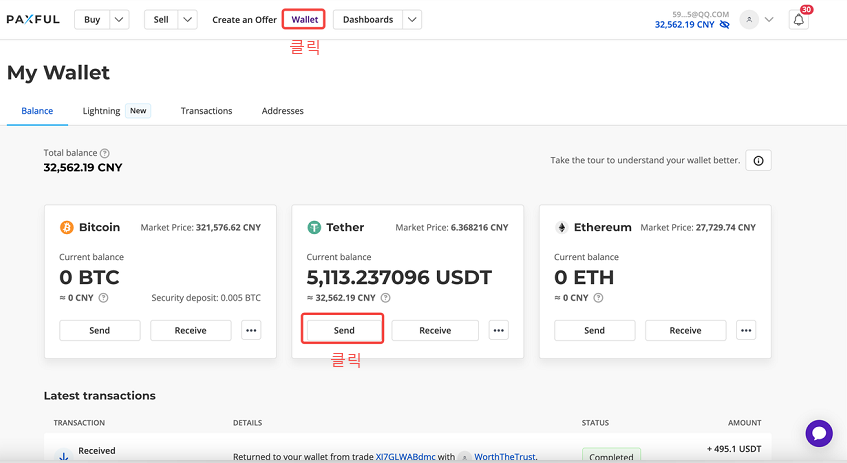847x463 pixels.
Task: Click the STATUS column header
Action: click(595, 422)
